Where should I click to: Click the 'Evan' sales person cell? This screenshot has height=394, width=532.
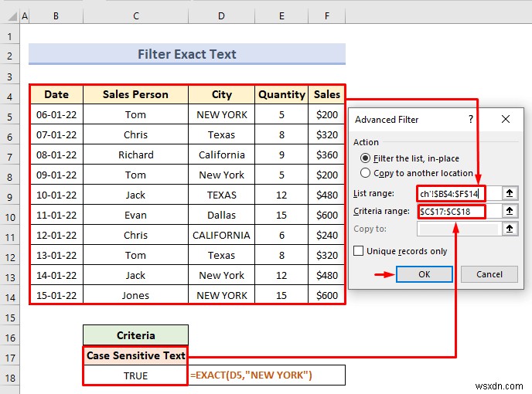135,215
